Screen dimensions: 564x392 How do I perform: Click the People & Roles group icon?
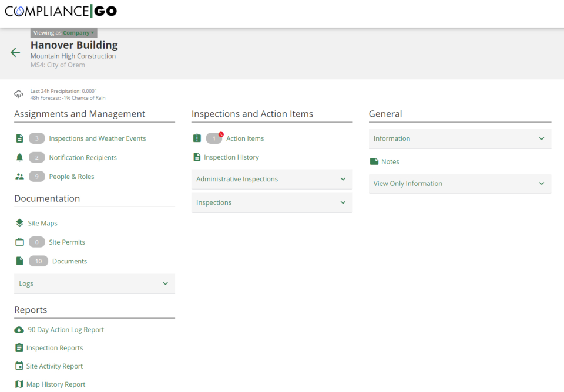pyautogui.click(x=19, y=176)
